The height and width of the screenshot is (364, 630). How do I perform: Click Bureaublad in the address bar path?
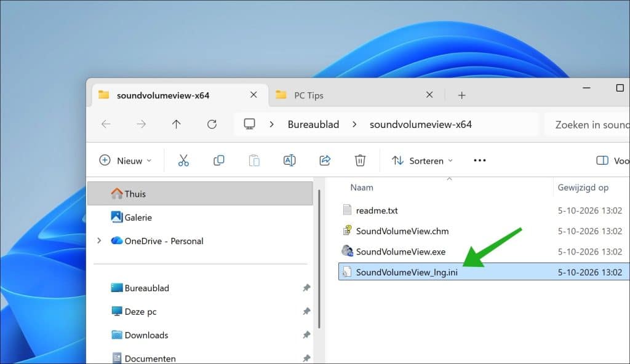(x=313, y=125)
